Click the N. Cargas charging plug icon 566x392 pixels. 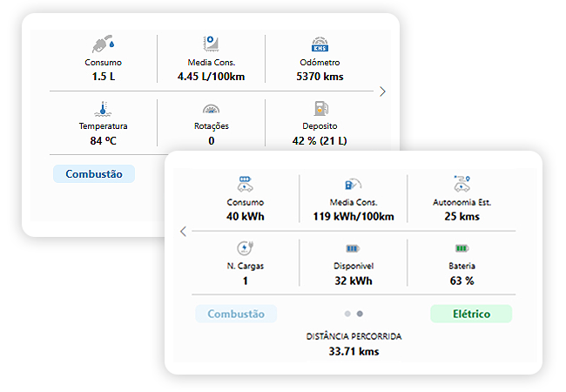point(245,248)
